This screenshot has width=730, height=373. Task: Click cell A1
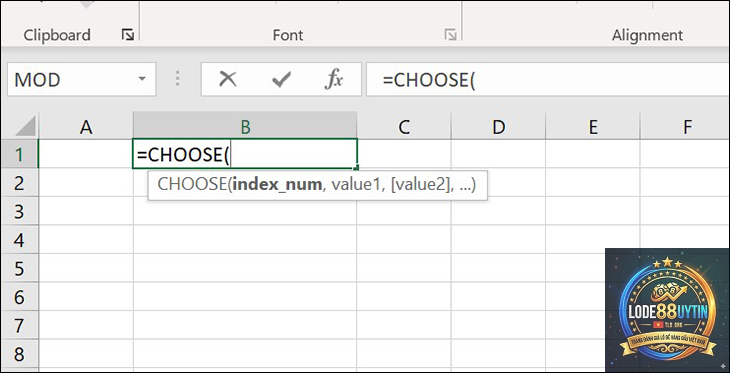pyautogui.click(x=86, y=154)
